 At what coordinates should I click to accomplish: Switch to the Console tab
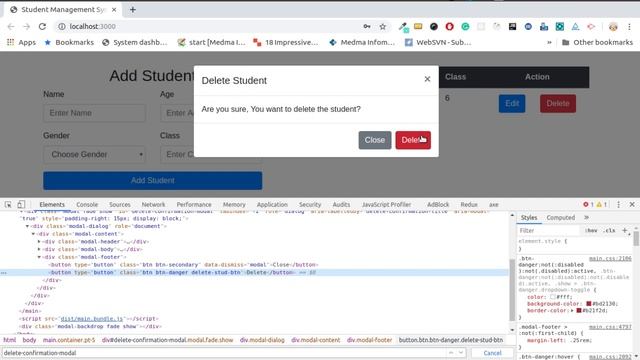click(87, 204)
